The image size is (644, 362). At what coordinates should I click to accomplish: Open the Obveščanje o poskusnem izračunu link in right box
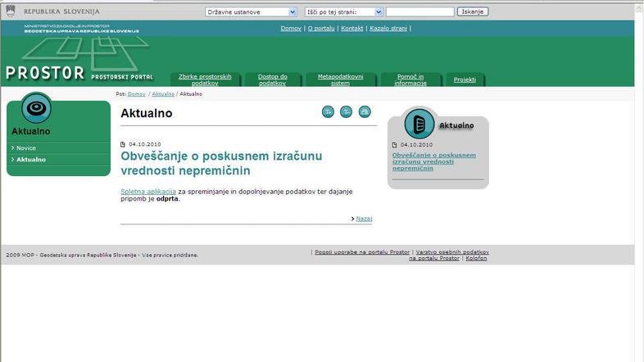[x=434, y=161]
